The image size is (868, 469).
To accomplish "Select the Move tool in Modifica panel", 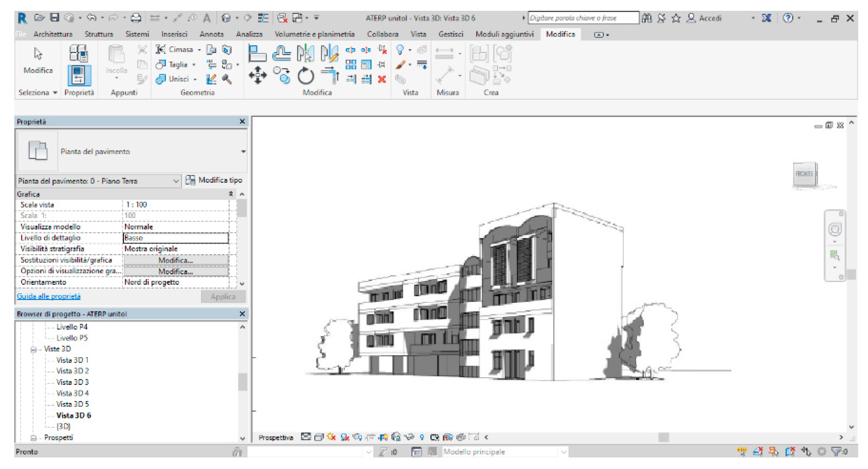I will [x=257, y=75].
